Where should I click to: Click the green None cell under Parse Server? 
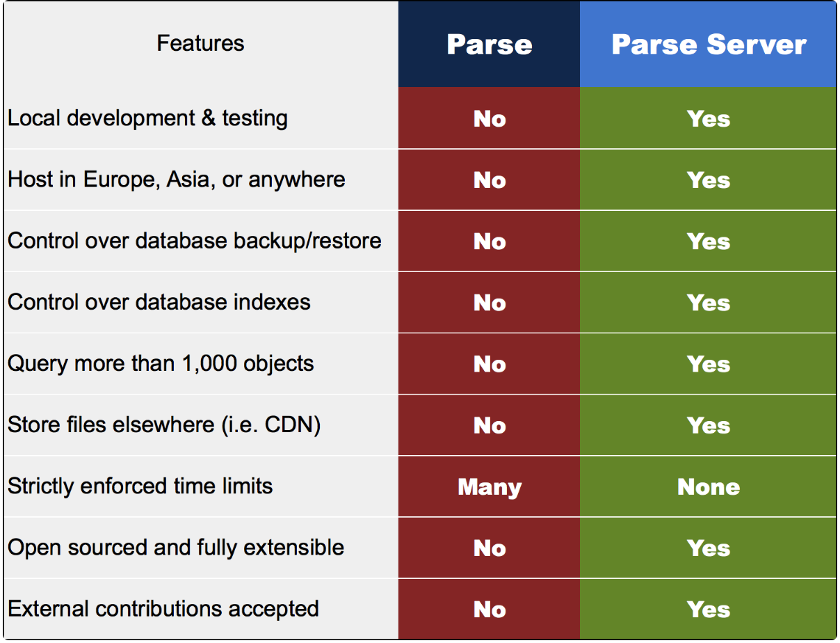(708, 486)
